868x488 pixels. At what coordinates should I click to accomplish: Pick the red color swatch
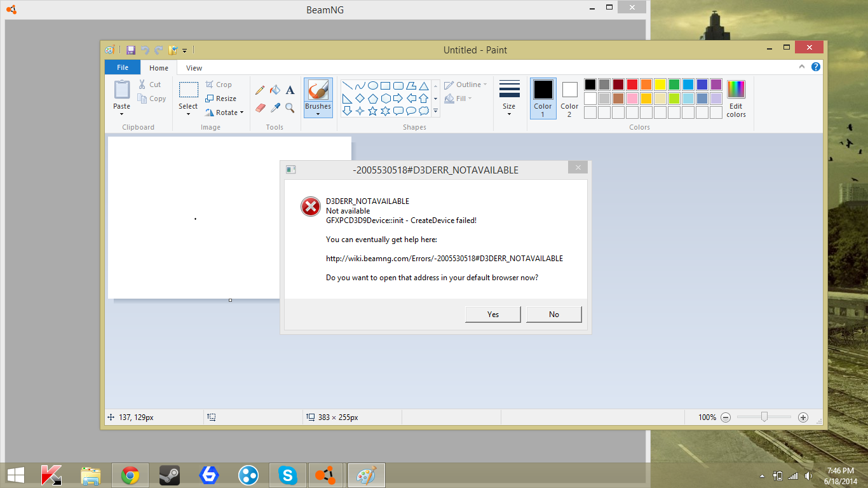coord(632,85)
